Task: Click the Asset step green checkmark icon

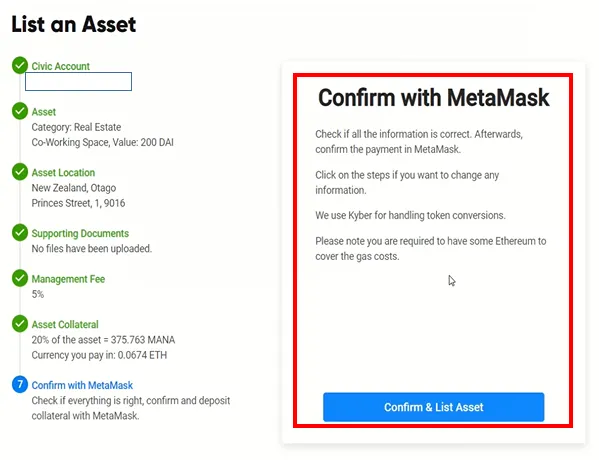Action: (20, 111)
